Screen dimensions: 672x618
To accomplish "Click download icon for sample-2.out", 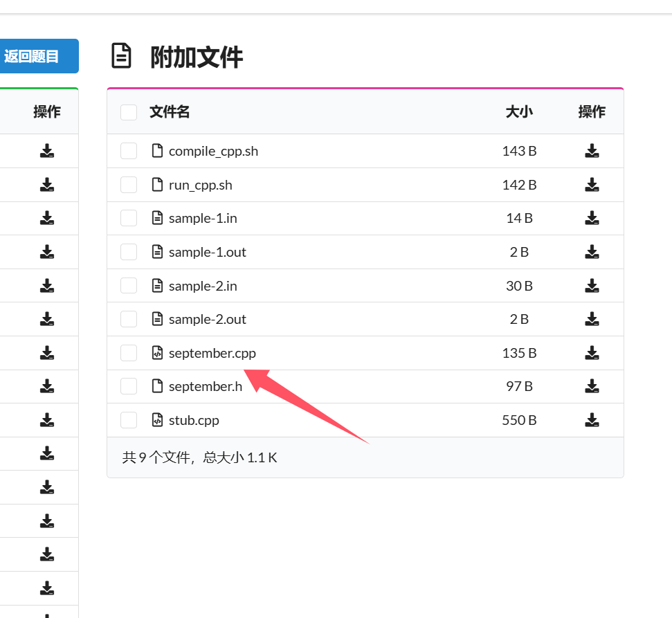I will (x=592, y=319).
